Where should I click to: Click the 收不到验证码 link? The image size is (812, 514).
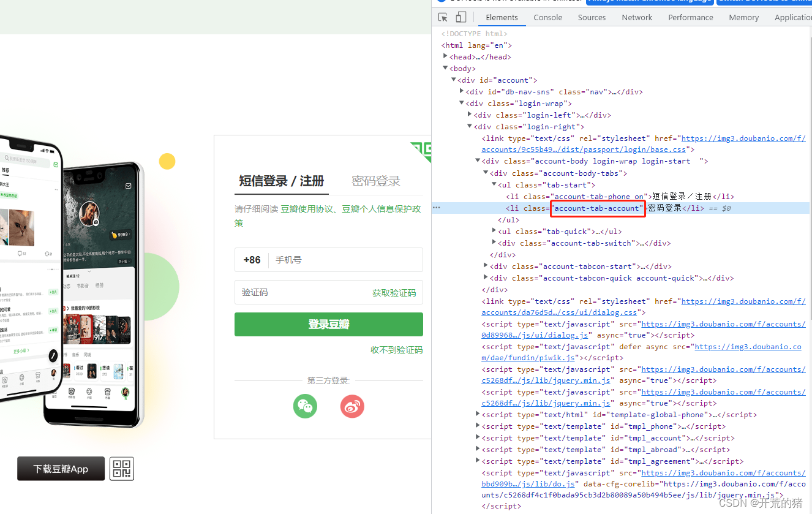click(x=396, y=350)
